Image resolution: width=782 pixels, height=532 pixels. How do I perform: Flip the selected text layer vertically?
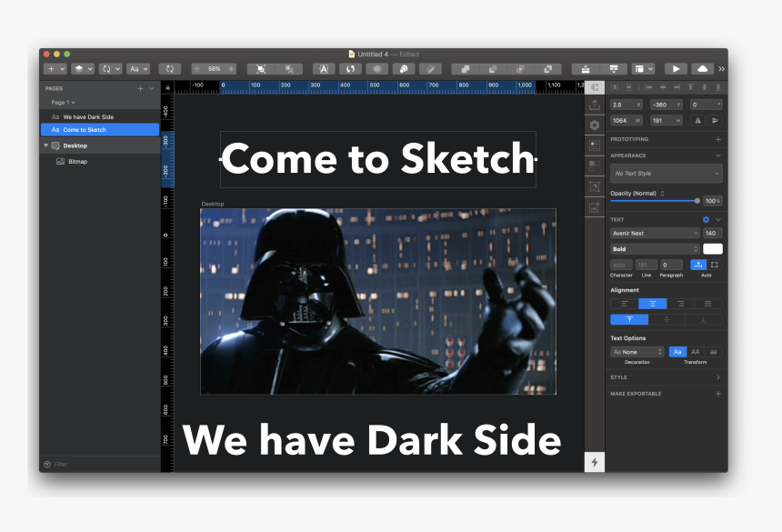tap(716, 120)
